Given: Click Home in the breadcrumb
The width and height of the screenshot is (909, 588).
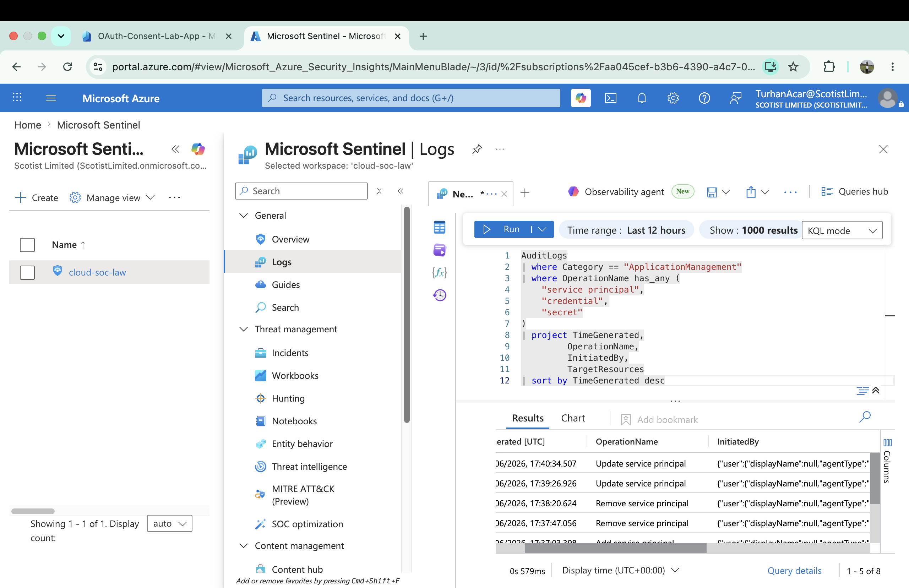Looking at the screenshot, I should [x=27, y=125].
